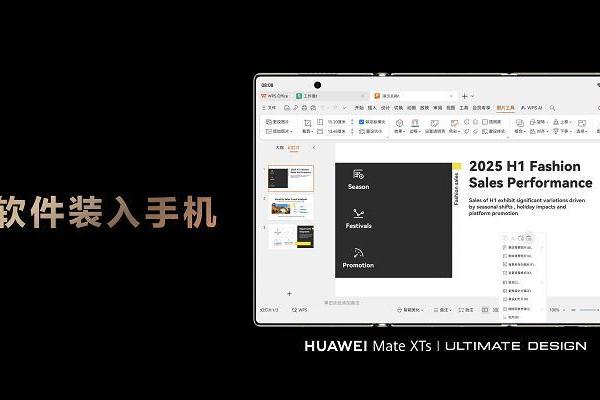This screenshot has width=600, height=400.
Task: Open the 视图 ribbon tab
Action: click(x=451, y=108)
